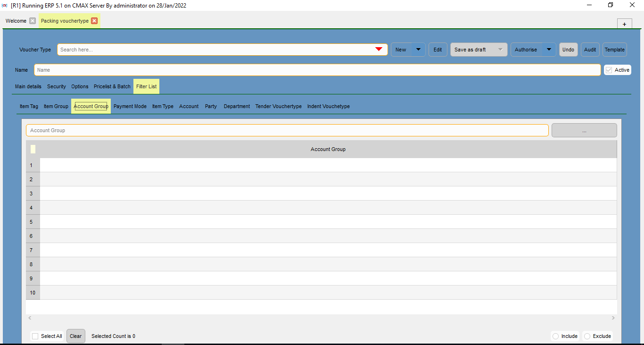
Task: Click the ellipsis browse button
Action: coord(584,130)
